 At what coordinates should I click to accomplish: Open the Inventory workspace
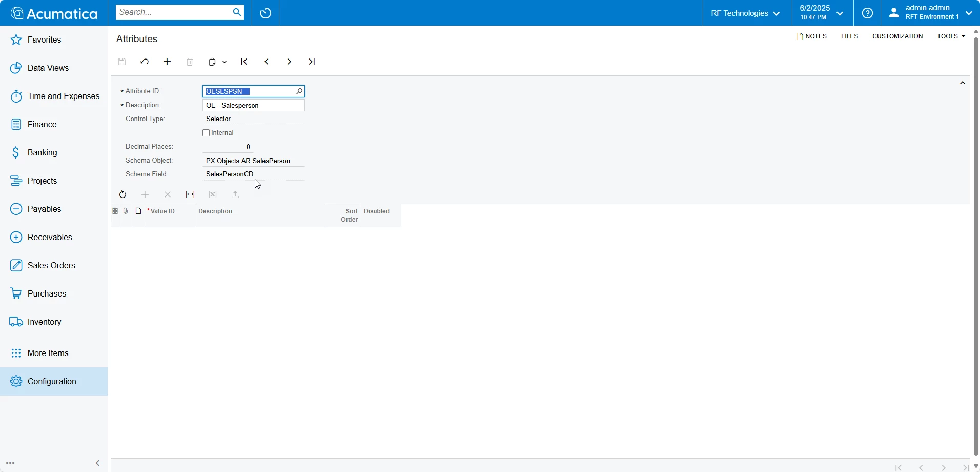[x=54, y=322]
